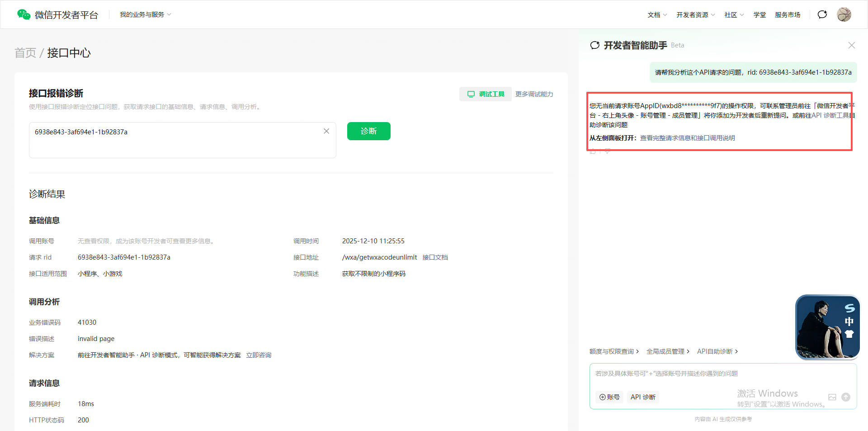Select the 调试工具 tab
The height and width of the screenshot is (431, 868).
tap(486, 94)
